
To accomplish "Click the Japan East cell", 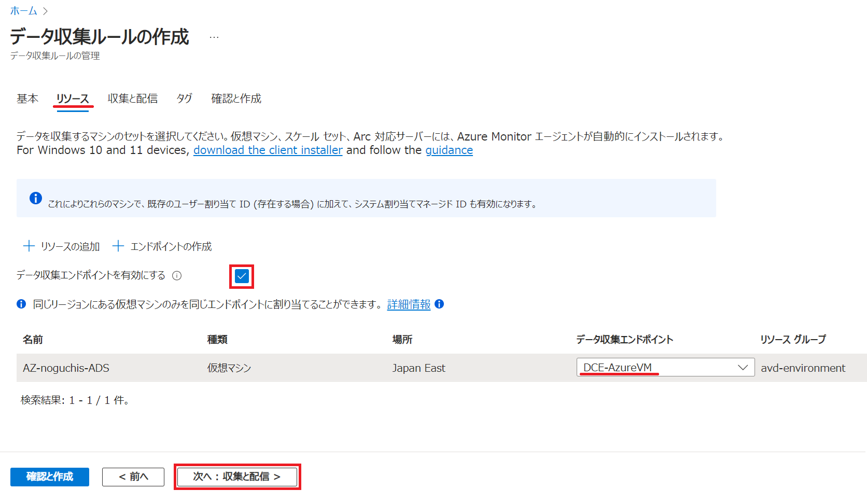I will pos(418,368).
